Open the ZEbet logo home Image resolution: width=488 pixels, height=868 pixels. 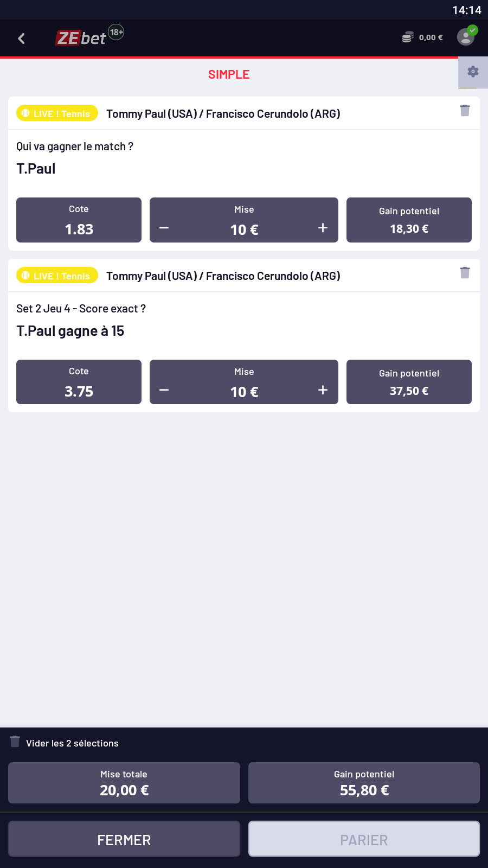click(x=81, y=38)
